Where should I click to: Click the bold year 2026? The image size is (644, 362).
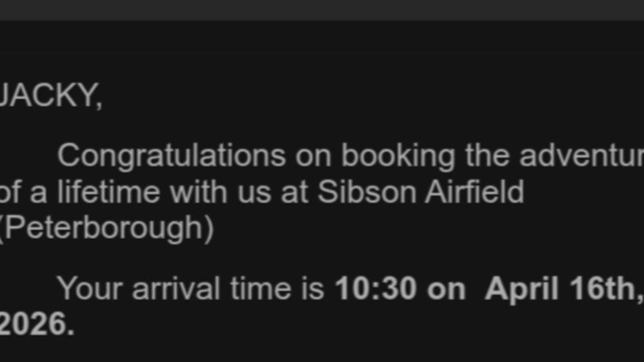click(x=34, y=325)
